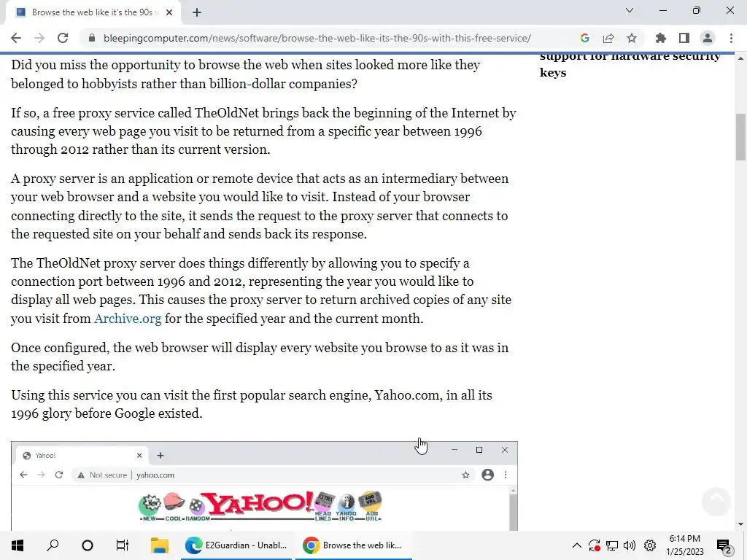747x560 pixels.
Task: Open Task View on taskbar
Action: 123,545
